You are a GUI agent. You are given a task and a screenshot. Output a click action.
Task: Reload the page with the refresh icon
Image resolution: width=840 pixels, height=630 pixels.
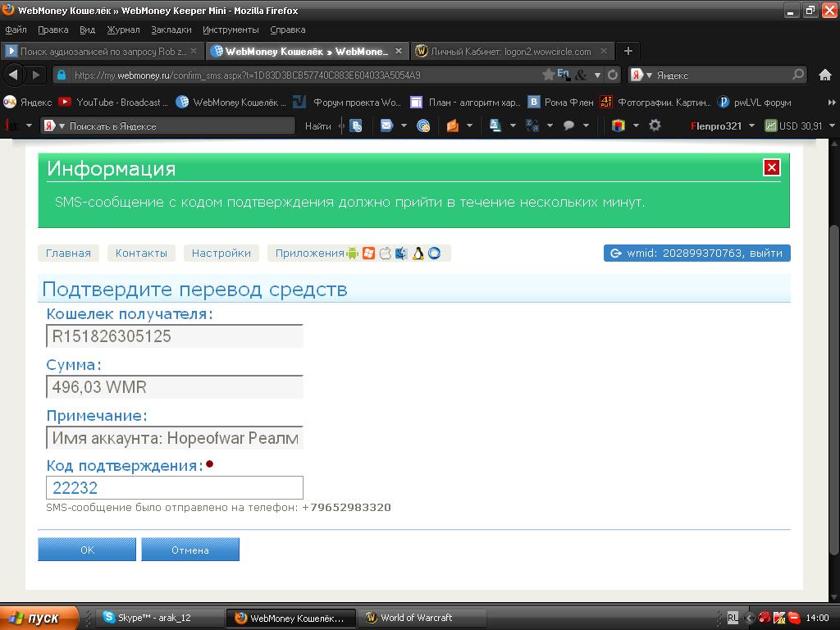click(613, 75)
